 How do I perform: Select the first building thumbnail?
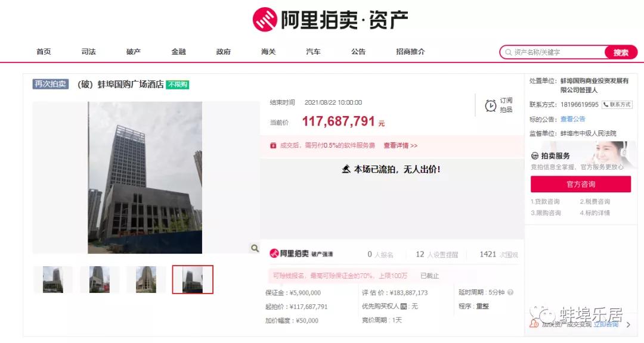[53, 279]
